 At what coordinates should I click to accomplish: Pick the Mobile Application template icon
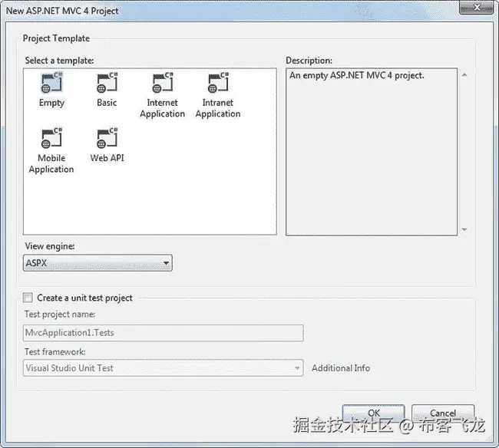click(x=51, y=138)
